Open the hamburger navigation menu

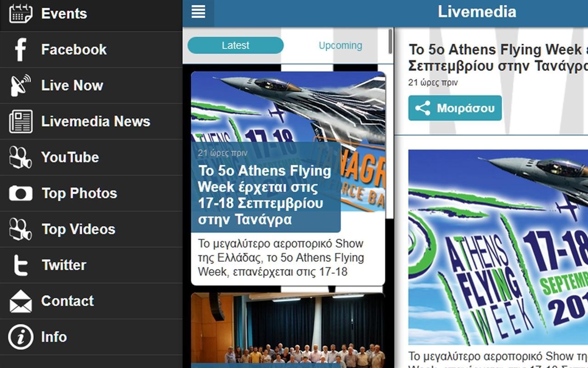coord(198,12)
